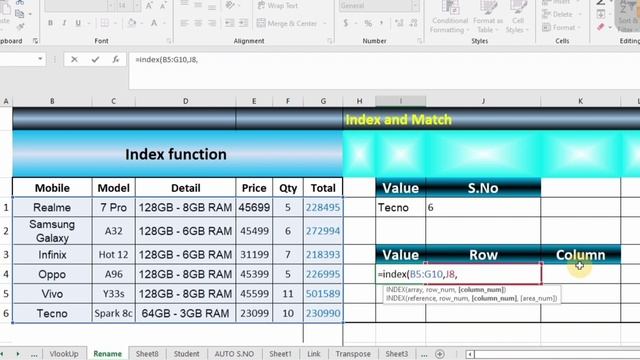
Task: Click the Align Right icon
Action: [212, 23]
